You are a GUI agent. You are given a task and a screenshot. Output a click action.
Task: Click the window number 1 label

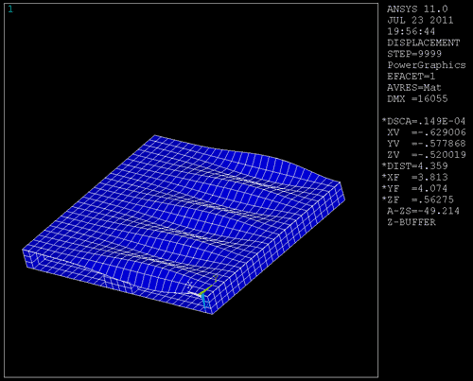10,9
